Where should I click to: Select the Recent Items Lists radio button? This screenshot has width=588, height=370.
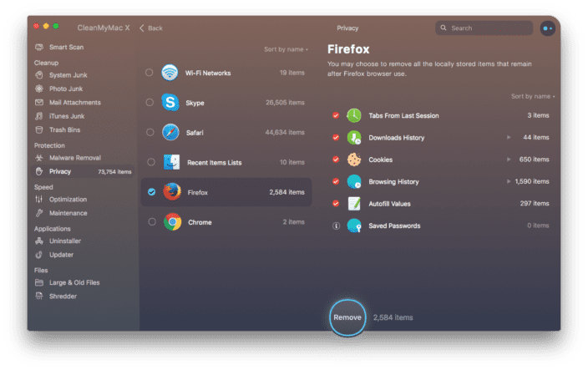150,162
